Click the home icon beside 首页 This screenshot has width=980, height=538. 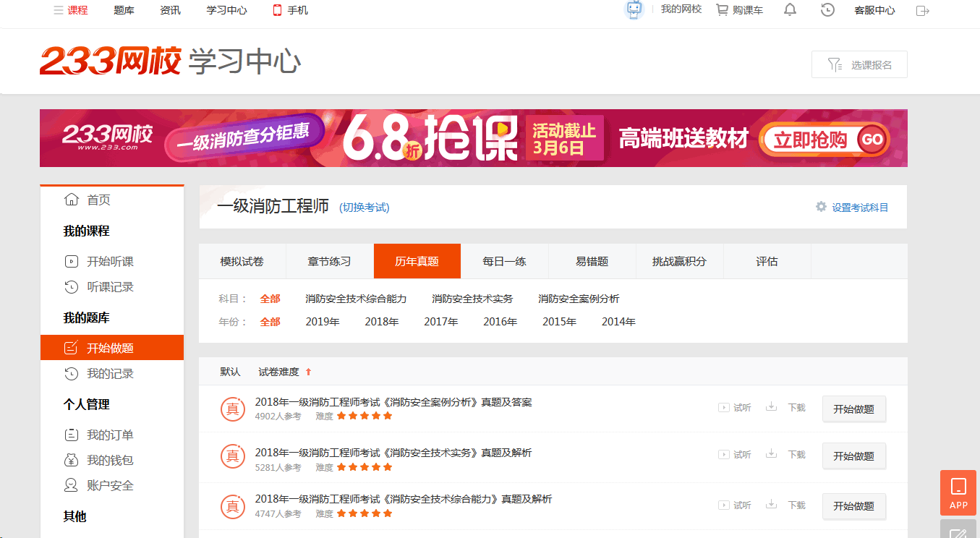tap(72, 200)
